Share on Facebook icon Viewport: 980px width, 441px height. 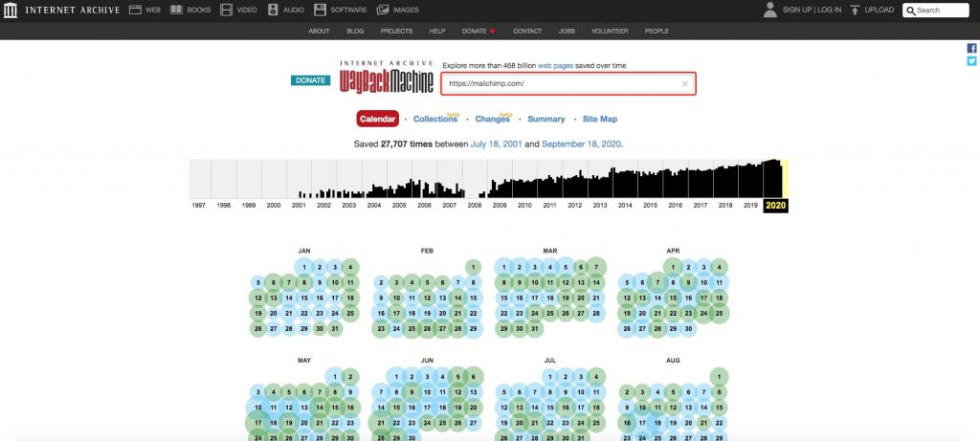(972, 48)
